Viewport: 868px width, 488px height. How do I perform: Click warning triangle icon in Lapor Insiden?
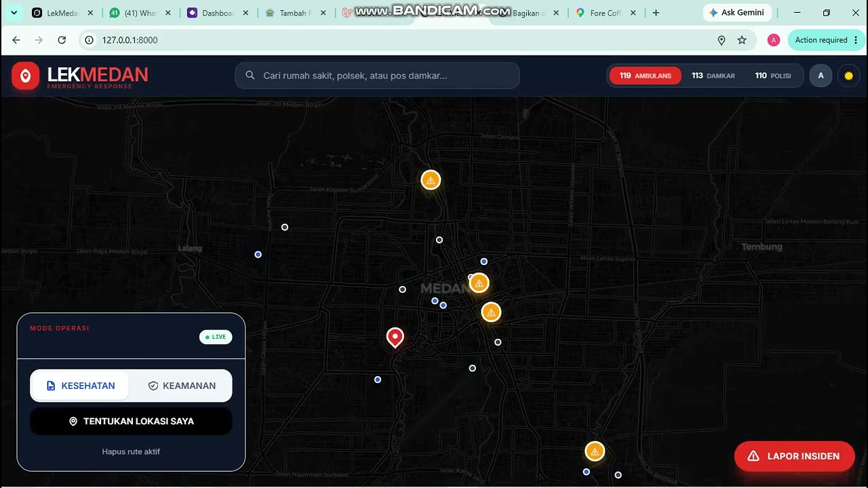[x=753, y=456]
